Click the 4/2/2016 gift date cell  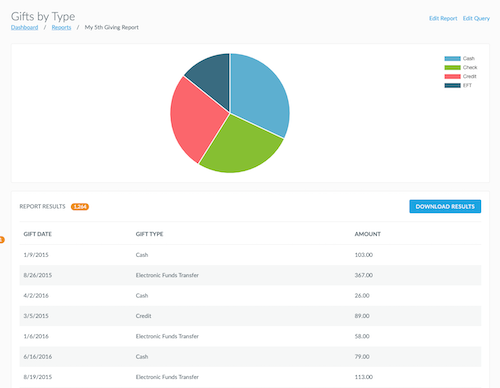[36, 295]
